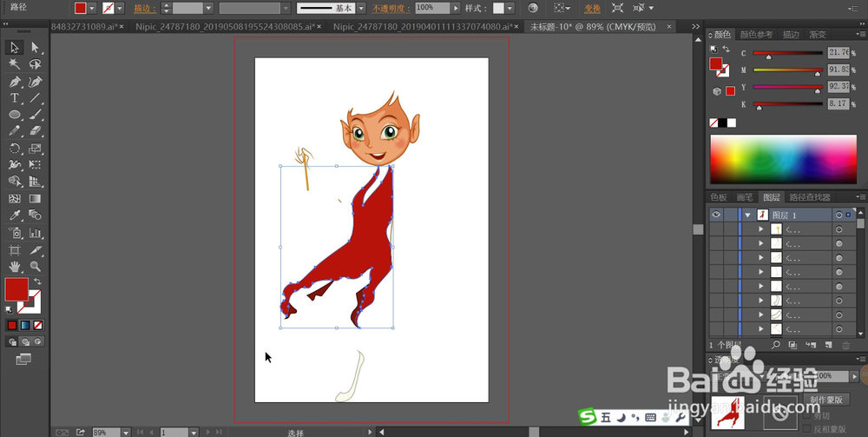868x437 pixels.
Task: Set toolbox fill type to Gradient
Action: [25, 325]
